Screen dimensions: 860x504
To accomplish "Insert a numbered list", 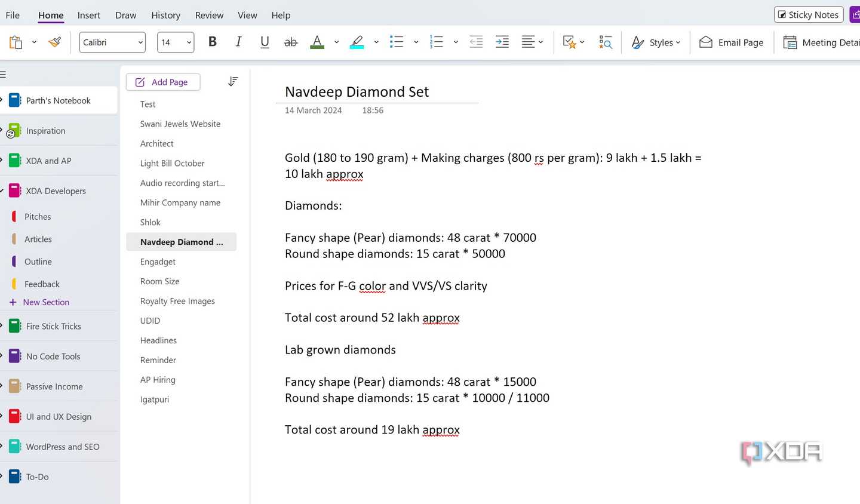I will point(437,42).
